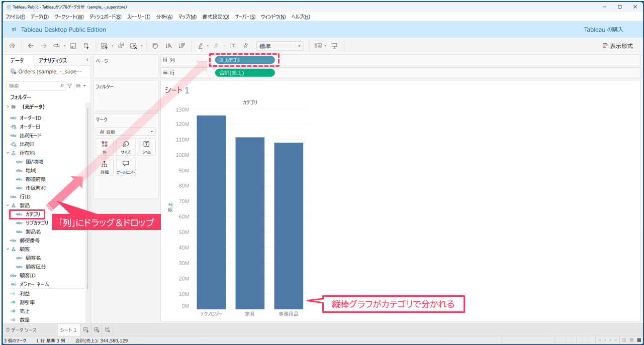Open the Color (色) mark card
This screenshot has height=345, width=644.
point(105,147)
